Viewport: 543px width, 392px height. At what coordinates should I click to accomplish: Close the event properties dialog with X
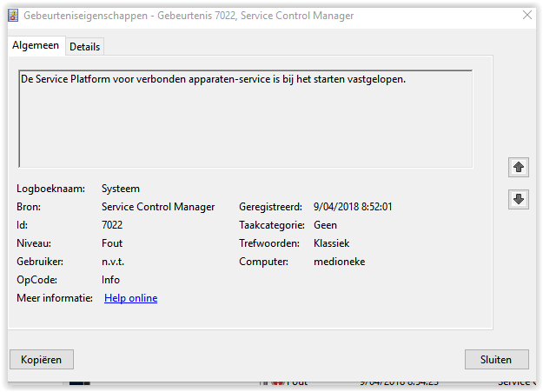pyautogui.click(x=526, y=15)
